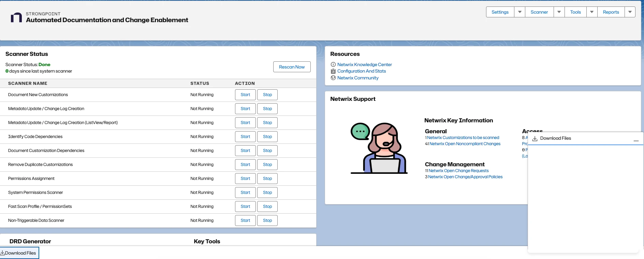Click the Scanner Status 'Done' text
The width and height of the screenshot is (644, 259).
coord(44,64)
